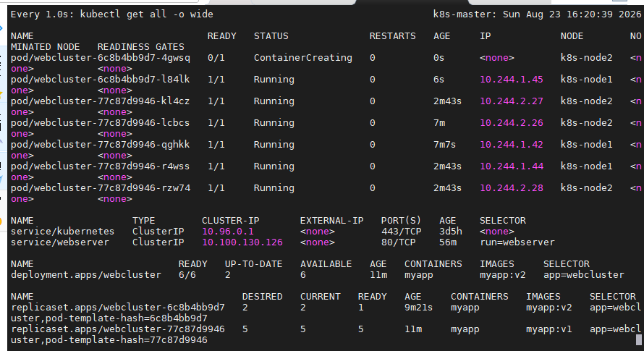
Task: Click the deployment container name myapp
Action: pos(418,275)
